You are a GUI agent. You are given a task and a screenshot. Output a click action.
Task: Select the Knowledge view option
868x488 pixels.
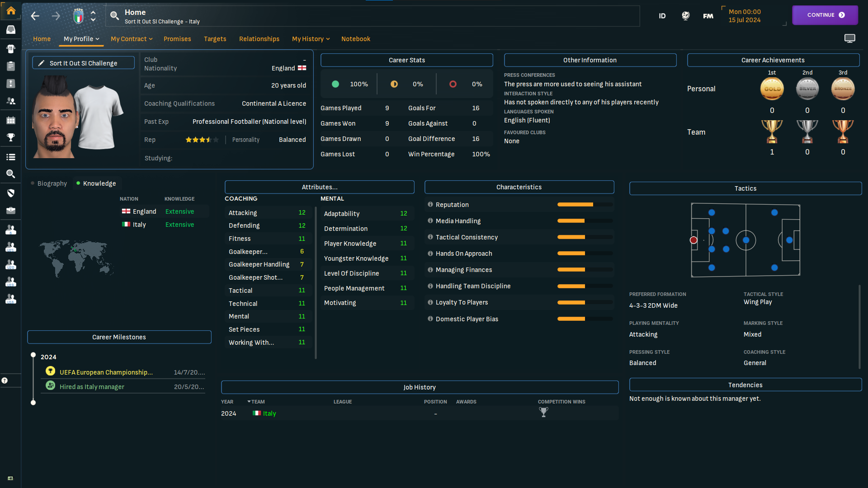[96, 183]
